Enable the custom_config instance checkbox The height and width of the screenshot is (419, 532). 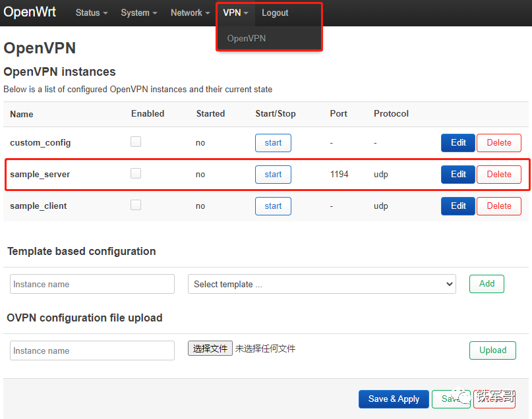point(135,141)
